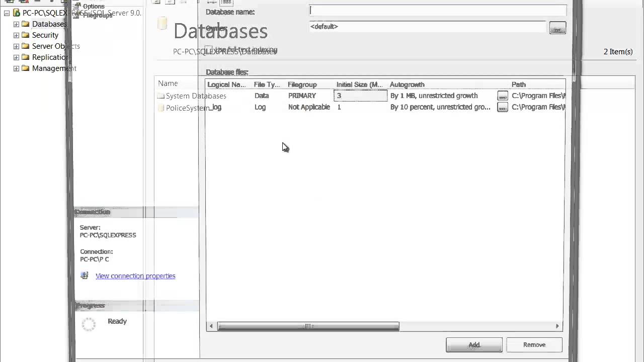The width and height of the screenshot is (644, 362).
Task: Click the Log file type cell
Action: pos(260,107)
